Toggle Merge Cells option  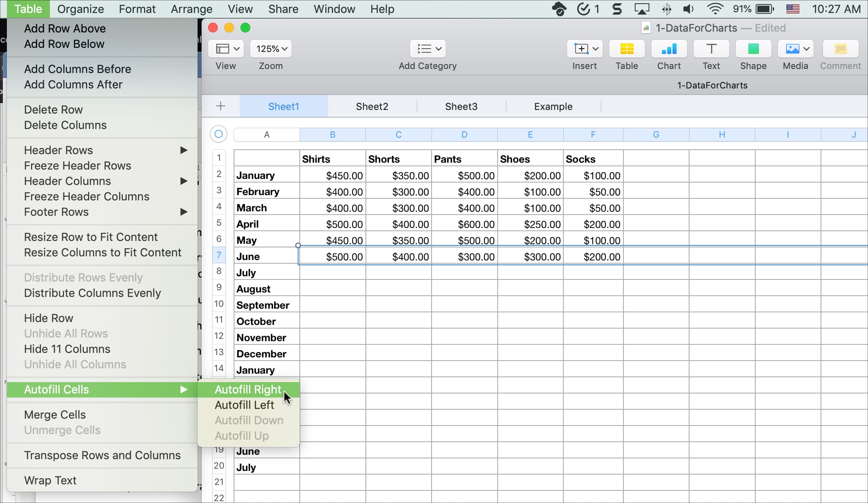pos(55,414)
